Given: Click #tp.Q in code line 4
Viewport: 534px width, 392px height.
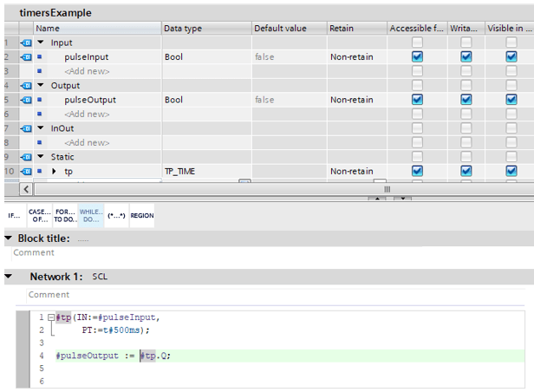Looking at the screenshot, I should tap(153, 356).
